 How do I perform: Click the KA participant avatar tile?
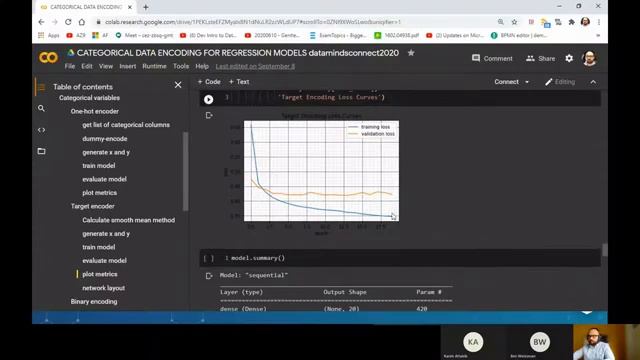(473, 342)
